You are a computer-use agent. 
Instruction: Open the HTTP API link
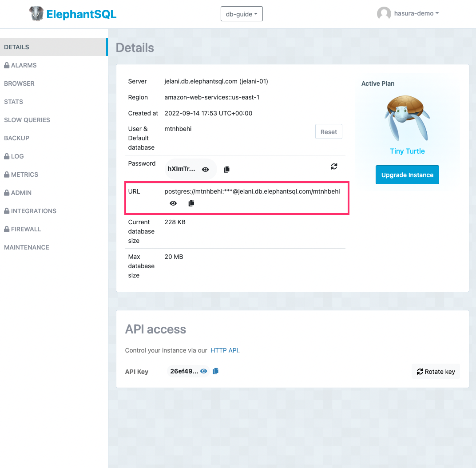[x=224, y=350]
